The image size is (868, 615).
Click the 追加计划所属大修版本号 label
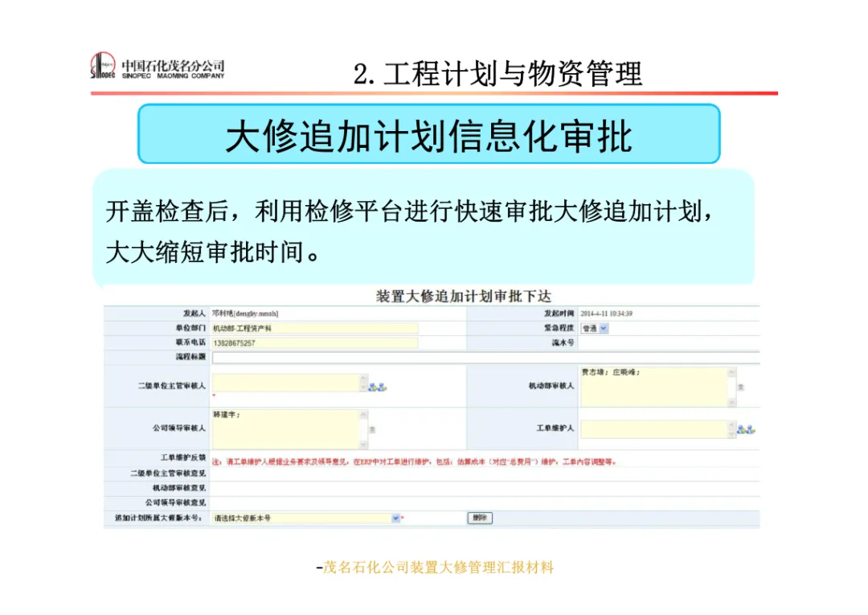(x=158, y=519)
